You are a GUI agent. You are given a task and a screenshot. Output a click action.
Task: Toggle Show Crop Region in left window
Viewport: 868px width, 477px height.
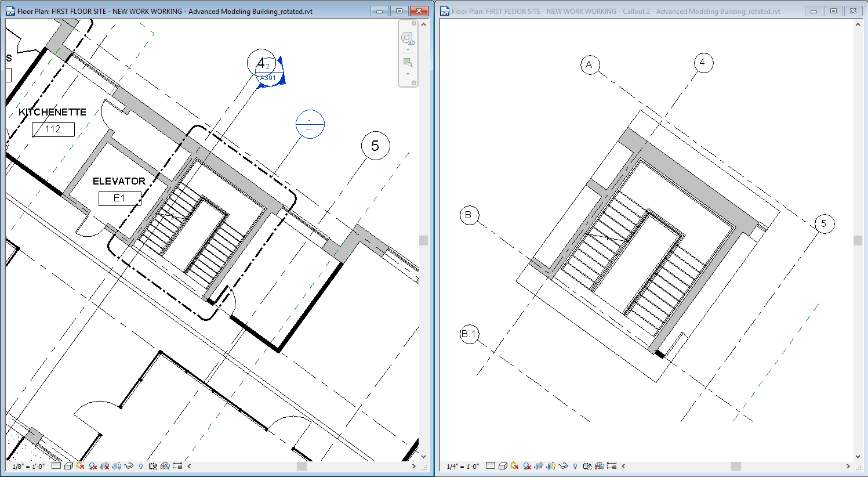(117, 466)
